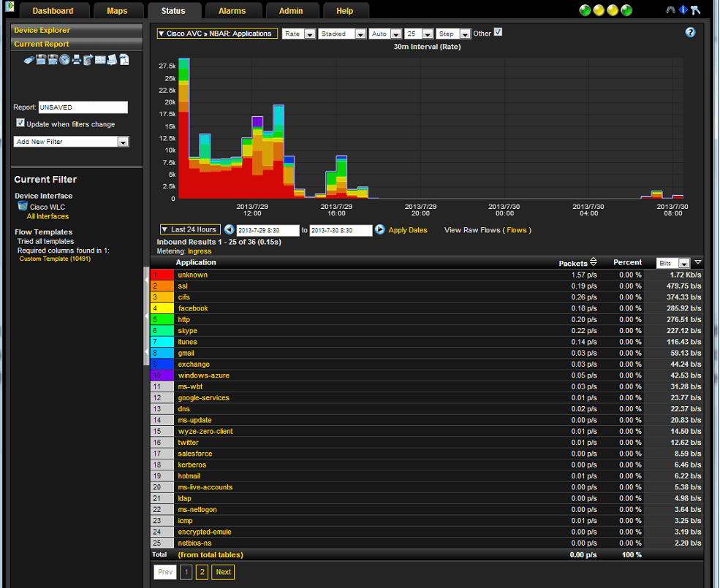The width and height of the screenshot is (720, 588).
Task: Expand the Device Explorer panel header
Action: tap(77, 30)
